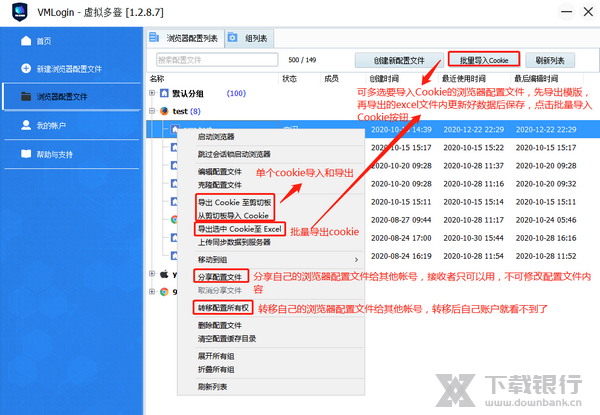
Task: Click the 2020-08-24 16:19 created time cell
Action: [x=401, y=256]
